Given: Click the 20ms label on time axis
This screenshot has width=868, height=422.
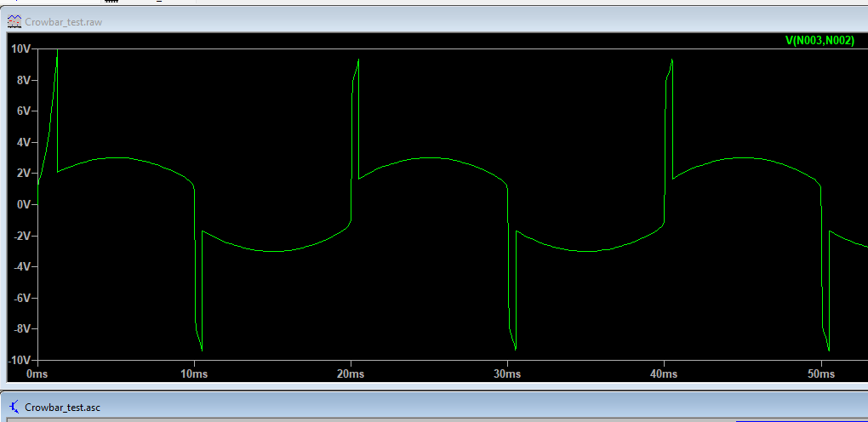Looking at the screenshot, I should click(x=351, y=374).
